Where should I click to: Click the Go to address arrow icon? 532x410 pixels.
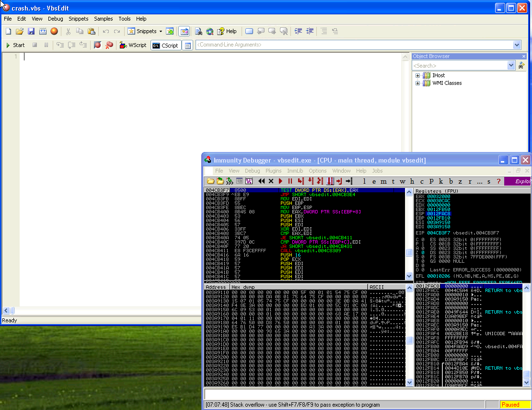[349, 181]
